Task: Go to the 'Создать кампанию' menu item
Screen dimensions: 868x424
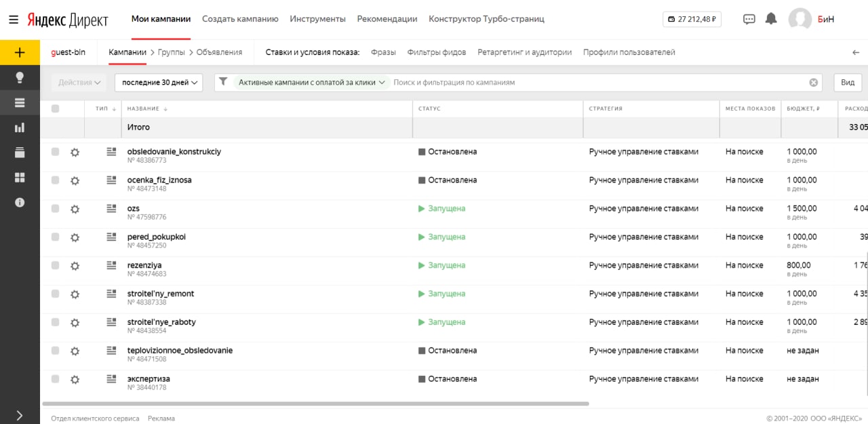Action: [240, 19]
